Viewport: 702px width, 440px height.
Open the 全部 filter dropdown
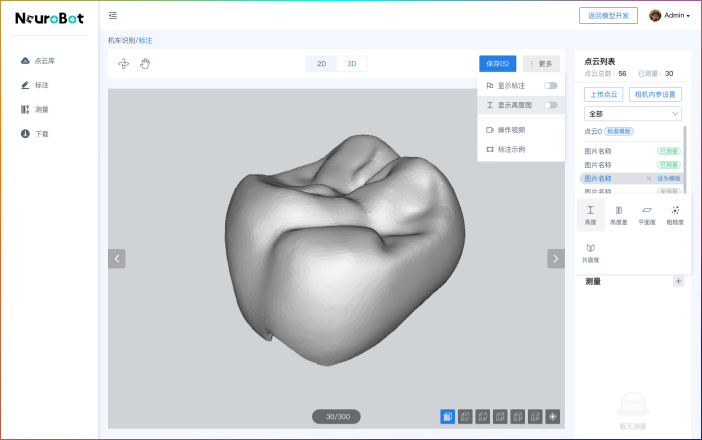click(x=632, y=114)
